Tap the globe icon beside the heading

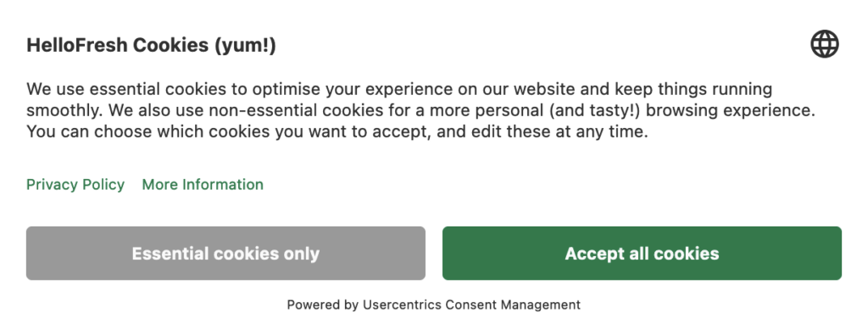825,44
